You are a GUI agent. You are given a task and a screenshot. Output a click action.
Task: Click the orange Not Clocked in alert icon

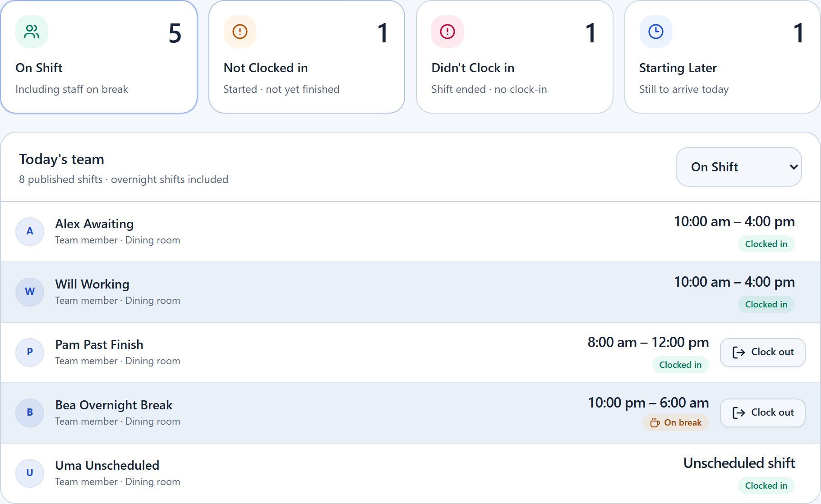(x=240, y=32)
